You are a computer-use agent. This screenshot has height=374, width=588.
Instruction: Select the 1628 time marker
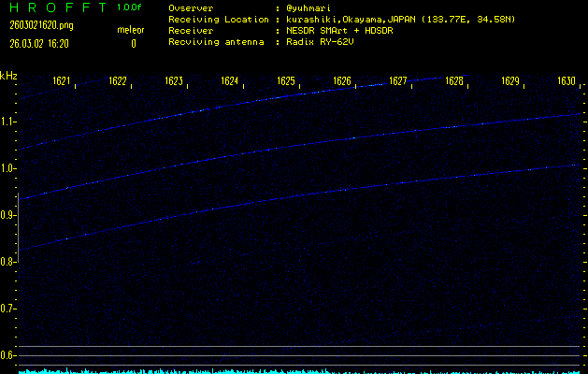(454, 81)
